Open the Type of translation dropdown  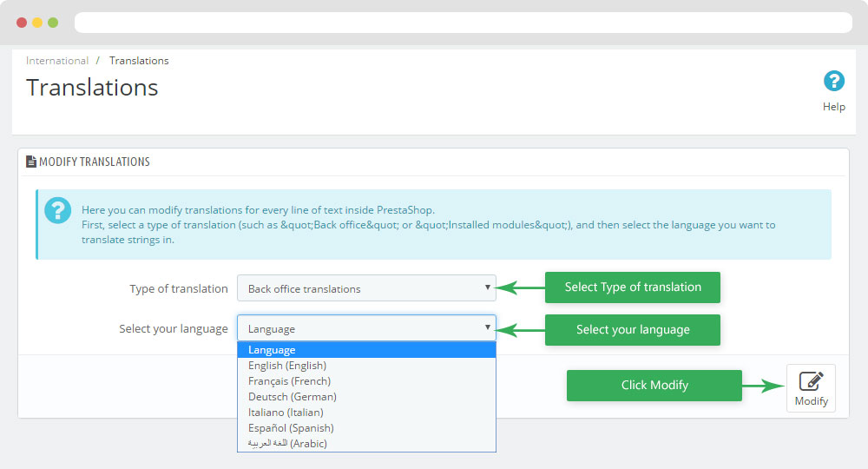pos(366,288)
